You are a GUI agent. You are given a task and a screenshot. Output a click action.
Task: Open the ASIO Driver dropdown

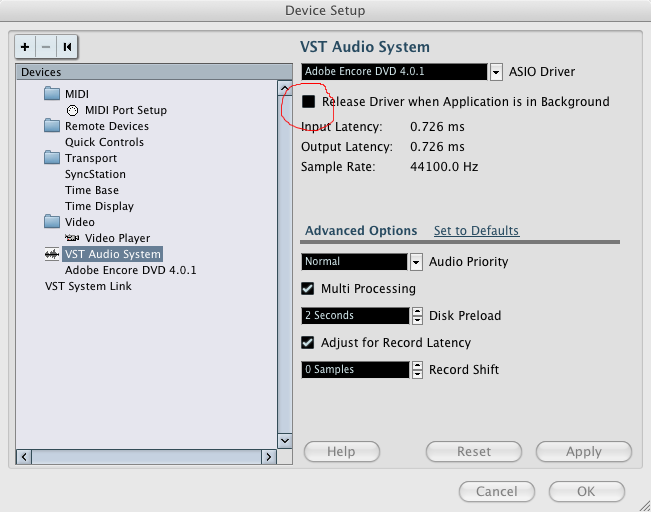point(496,72)
